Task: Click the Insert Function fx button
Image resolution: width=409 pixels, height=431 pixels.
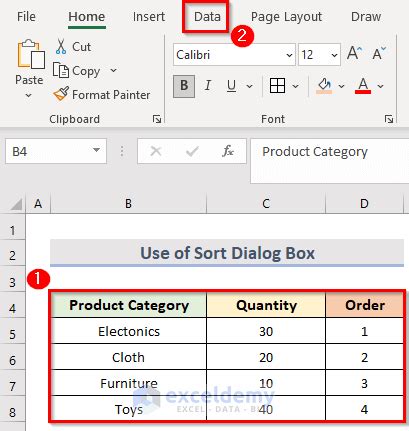Action: coord(228,151)
